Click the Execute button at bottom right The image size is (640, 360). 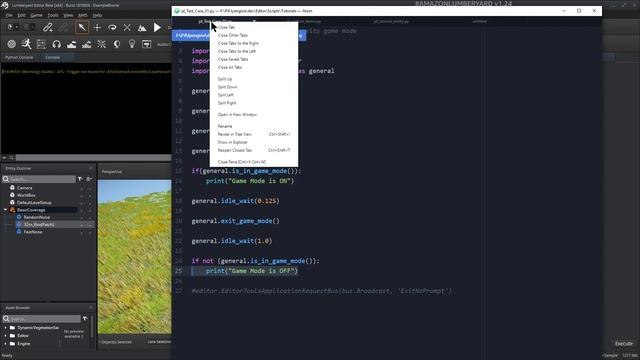[624, 344]
